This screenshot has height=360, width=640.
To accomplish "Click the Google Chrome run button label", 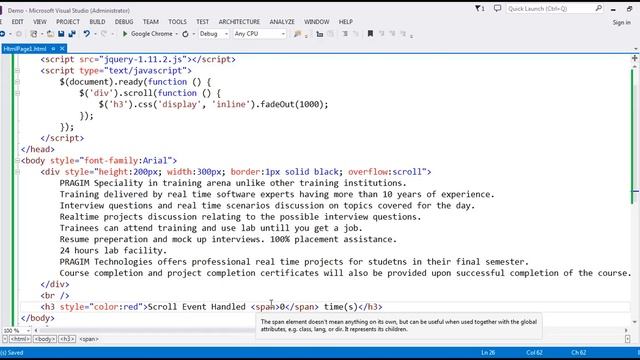I will 151,34.
